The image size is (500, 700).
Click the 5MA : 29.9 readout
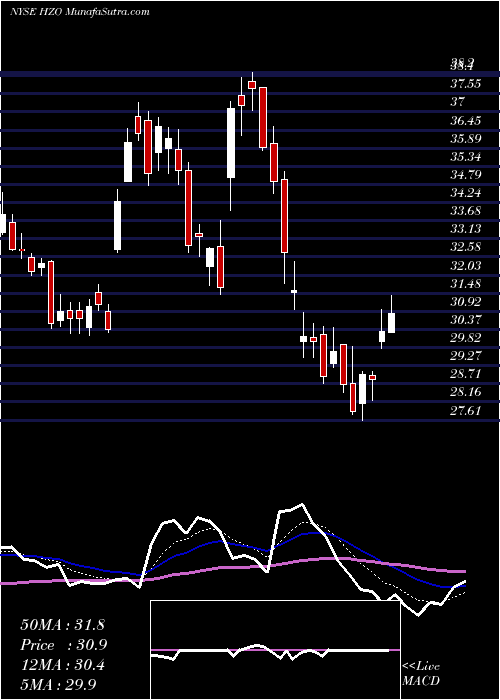(58, 684)
